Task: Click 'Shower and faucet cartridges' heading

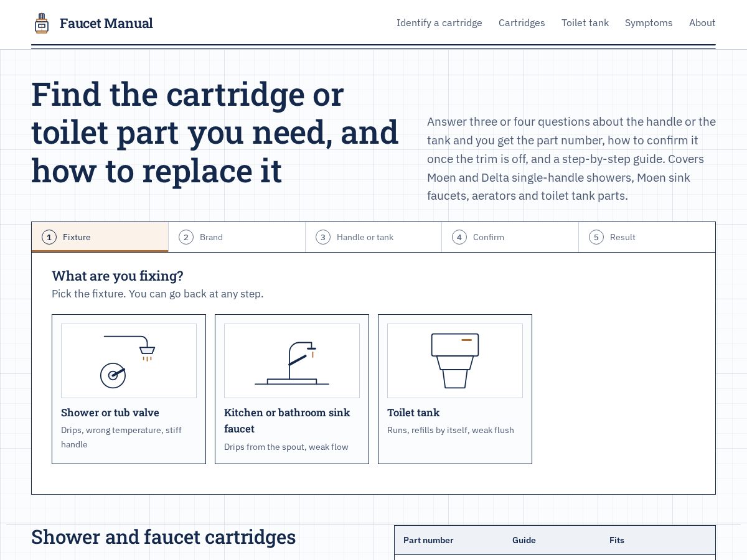Action: point(164,537)
